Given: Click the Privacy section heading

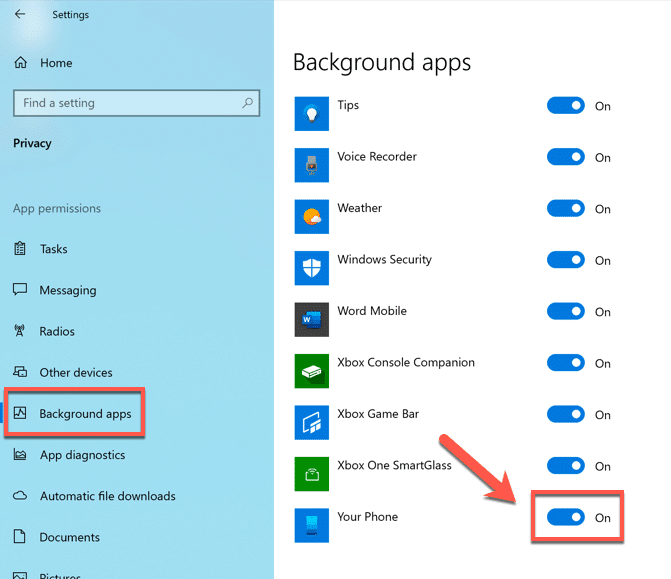Looking at the screenshot, I should pyautogui.click(x=32, y=143).
